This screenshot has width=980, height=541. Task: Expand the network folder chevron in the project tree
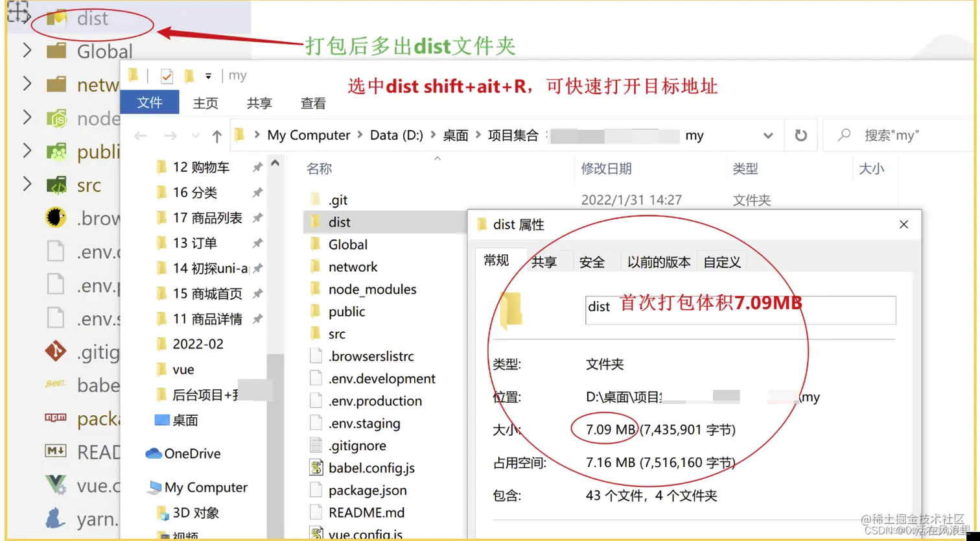pos(27,84)
